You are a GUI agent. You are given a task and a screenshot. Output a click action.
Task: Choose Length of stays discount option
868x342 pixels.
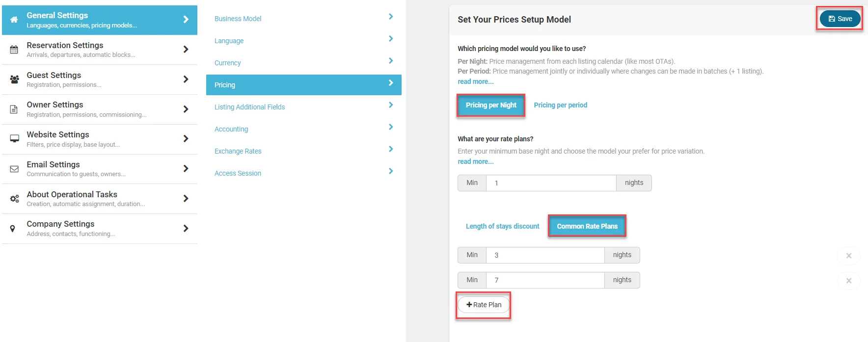pyautogui.click(x=502, y=227)
